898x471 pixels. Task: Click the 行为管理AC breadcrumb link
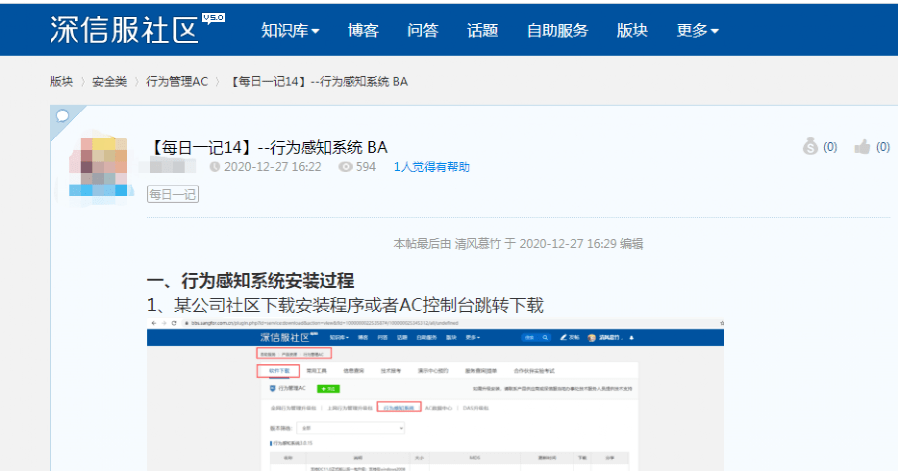pos(177,81)
